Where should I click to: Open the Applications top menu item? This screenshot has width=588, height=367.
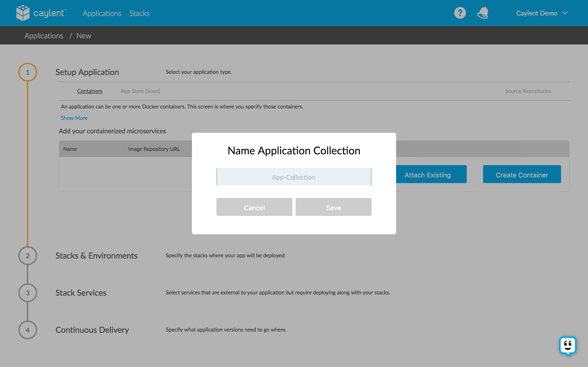[102, 13]
